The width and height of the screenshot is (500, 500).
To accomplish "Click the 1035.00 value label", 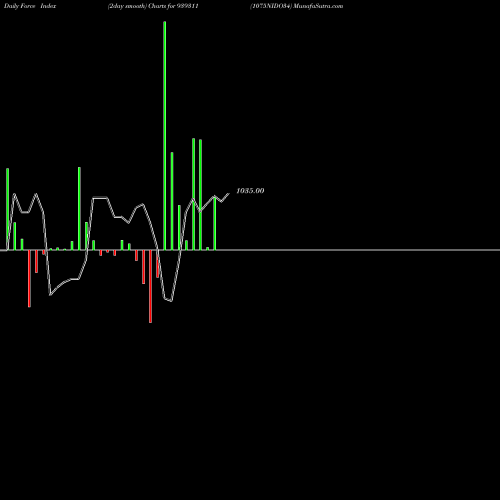I will coord(250,191).
